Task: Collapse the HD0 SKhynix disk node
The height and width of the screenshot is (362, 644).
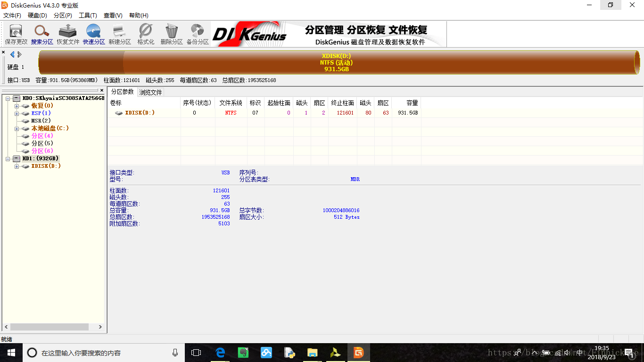Action: [8, 99]
